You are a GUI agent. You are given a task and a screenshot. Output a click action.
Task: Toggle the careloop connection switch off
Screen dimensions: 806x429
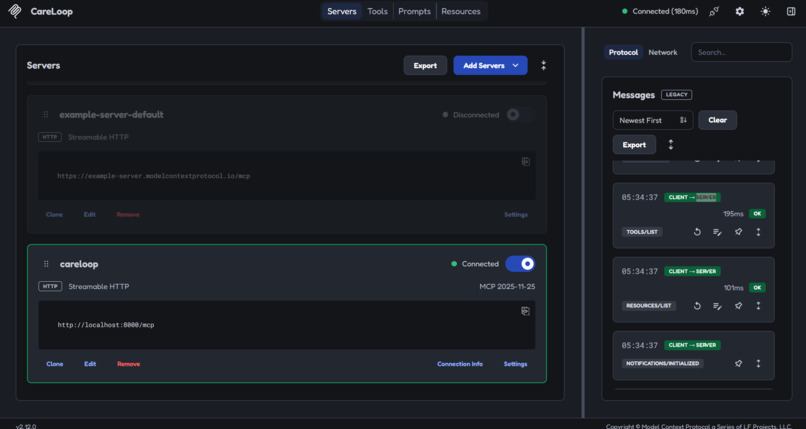click(520, 264)
